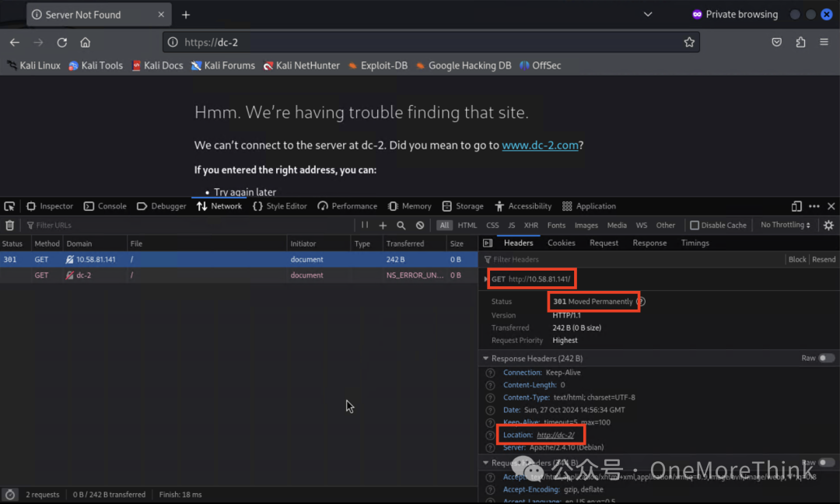Open the home page icon
This screenshot has height=504, width=840.
point(86,42)
